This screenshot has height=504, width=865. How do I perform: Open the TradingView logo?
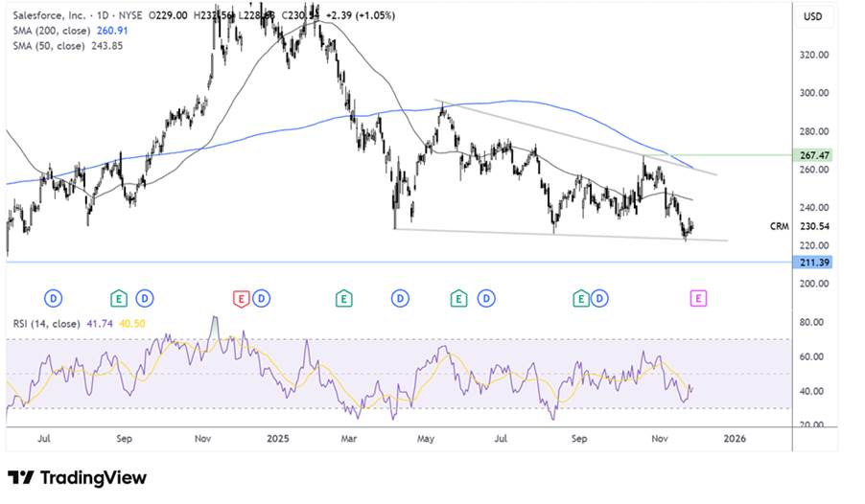(x=77, y=477)
